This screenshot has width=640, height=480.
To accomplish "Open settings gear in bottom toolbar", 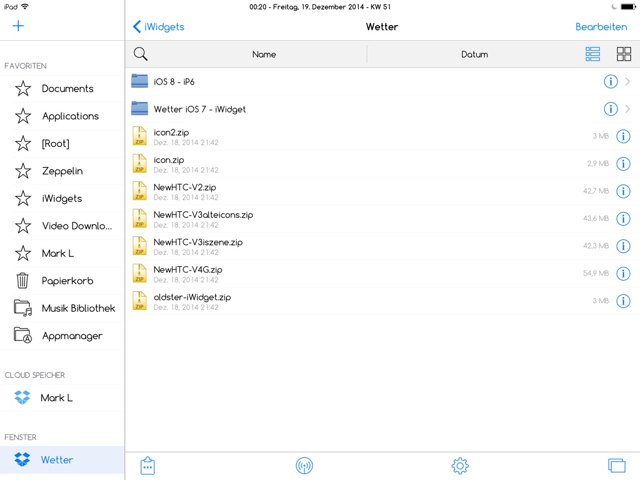I will [x=460, y=466].
